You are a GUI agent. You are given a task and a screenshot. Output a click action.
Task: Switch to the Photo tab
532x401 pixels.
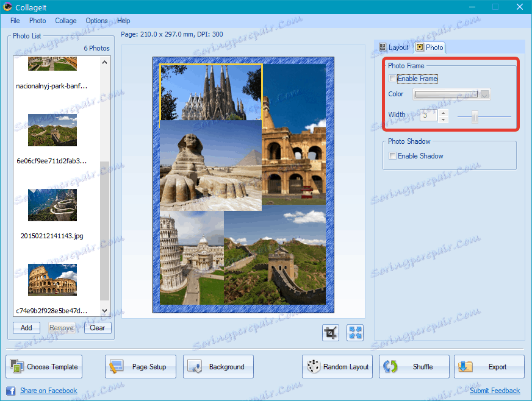pyautogui.click(x=430, y=48)
